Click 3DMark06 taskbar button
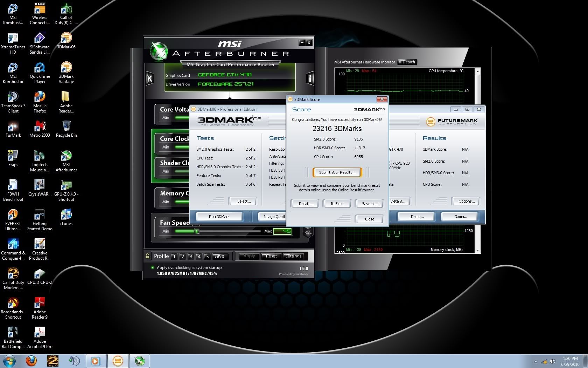 (x=118, y=361)
